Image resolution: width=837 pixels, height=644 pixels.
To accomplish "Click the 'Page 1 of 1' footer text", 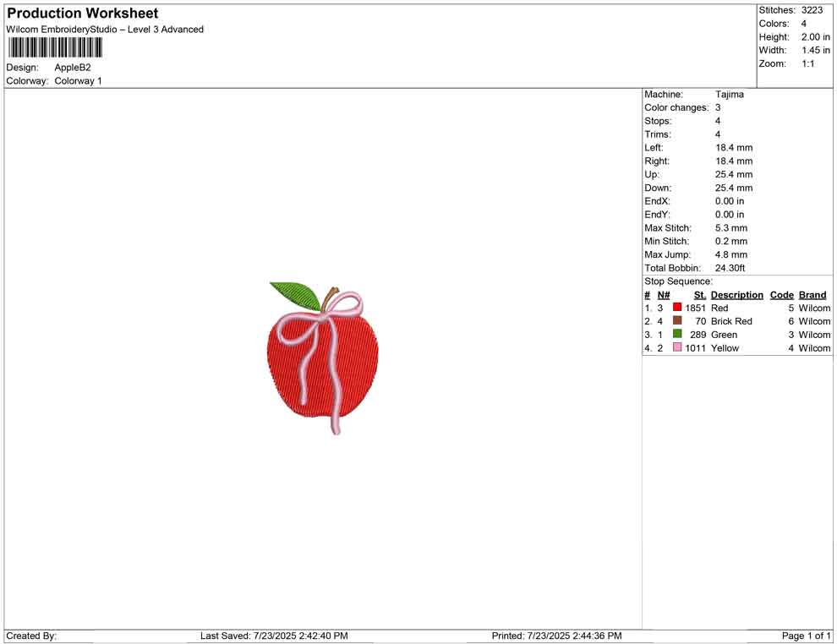I will [806, 636].
